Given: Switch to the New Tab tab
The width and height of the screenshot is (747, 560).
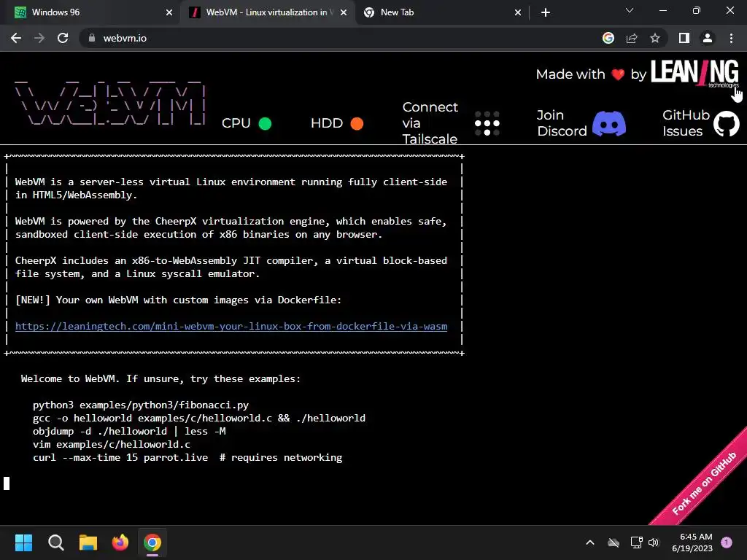Looking at the screenshot, I should coord(442,12).
